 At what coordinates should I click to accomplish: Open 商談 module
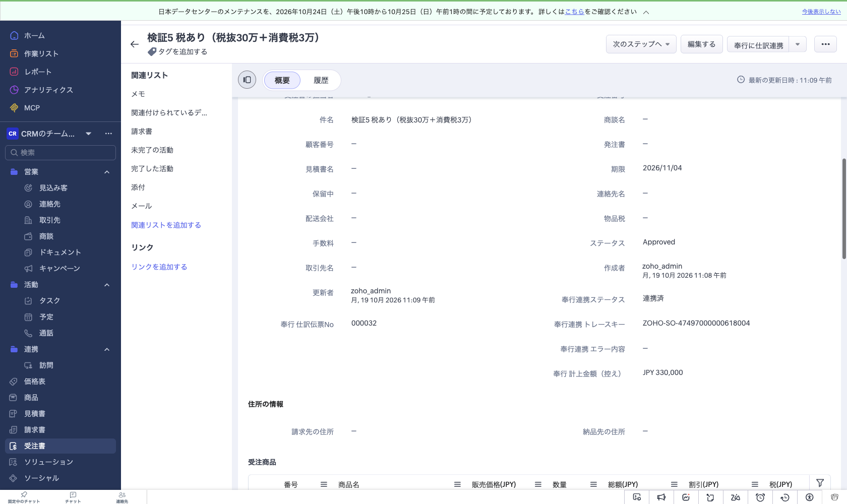(x=46, y=236)
